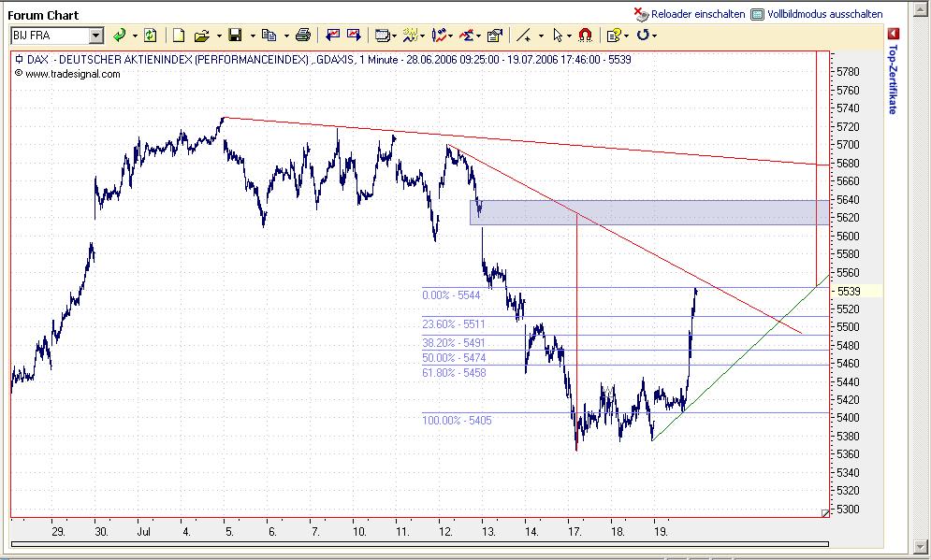This screenshot has height=560, width=931.
Task: Click the open folder icon
Action: pyautogui.click(x=202, y=36)
